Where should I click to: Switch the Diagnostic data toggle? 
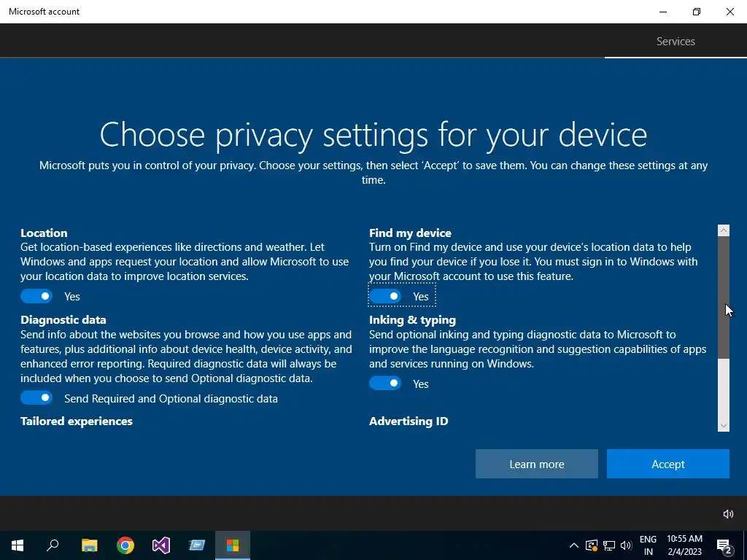pos(36,398)
